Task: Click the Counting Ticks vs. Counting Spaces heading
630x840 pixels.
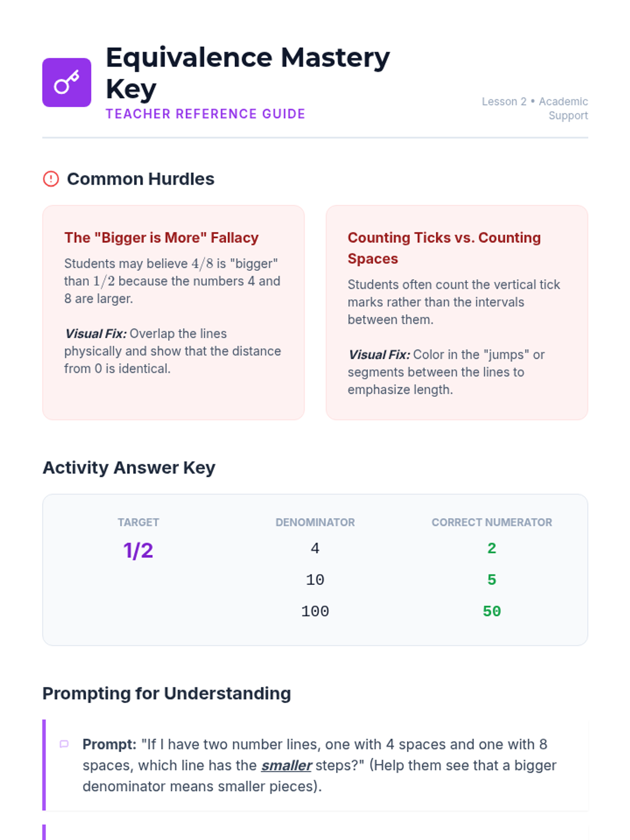Action: [x=444, y=248]
